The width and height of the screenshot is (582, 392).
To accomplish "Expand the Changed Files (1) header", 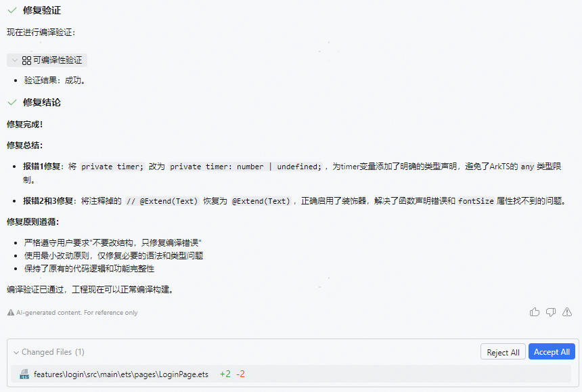I will point(51,351).
